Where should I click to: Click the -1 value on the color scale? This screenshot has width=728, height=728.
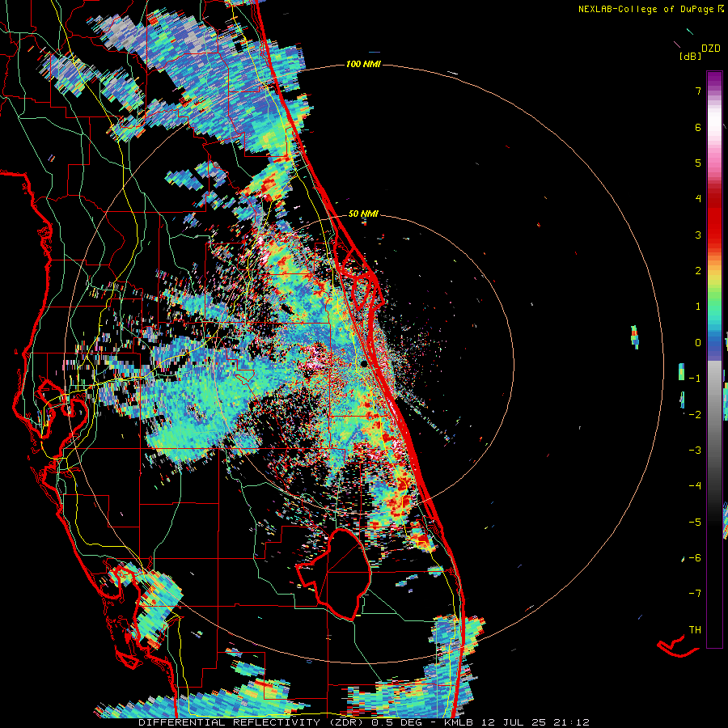[695, 379]
